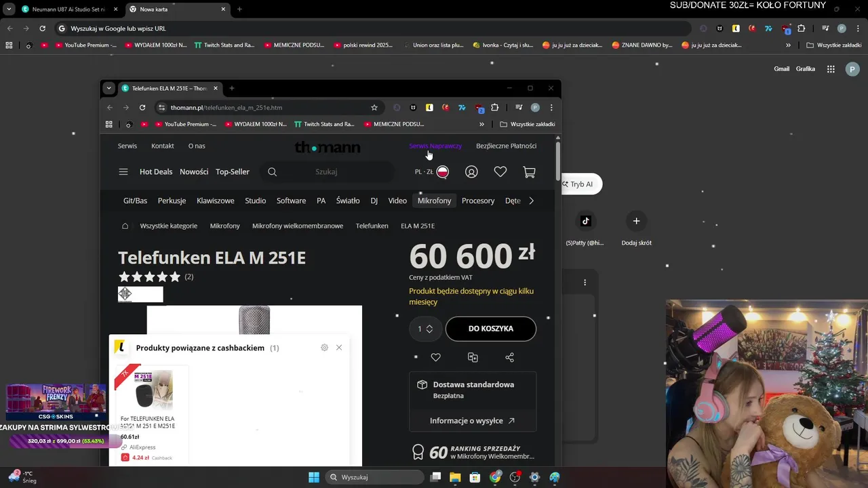Open the wishlist heart icon in header
Screen dimensions: 868x488
coord(500,172)
